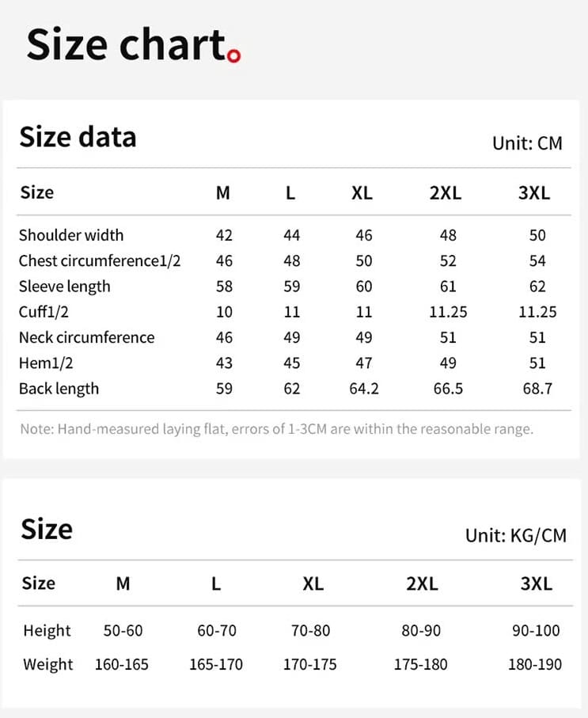Select the 'Neck circumference' row label
This screenshot has height=718, width=588.
pyautogui.click(x=87, y=337)
